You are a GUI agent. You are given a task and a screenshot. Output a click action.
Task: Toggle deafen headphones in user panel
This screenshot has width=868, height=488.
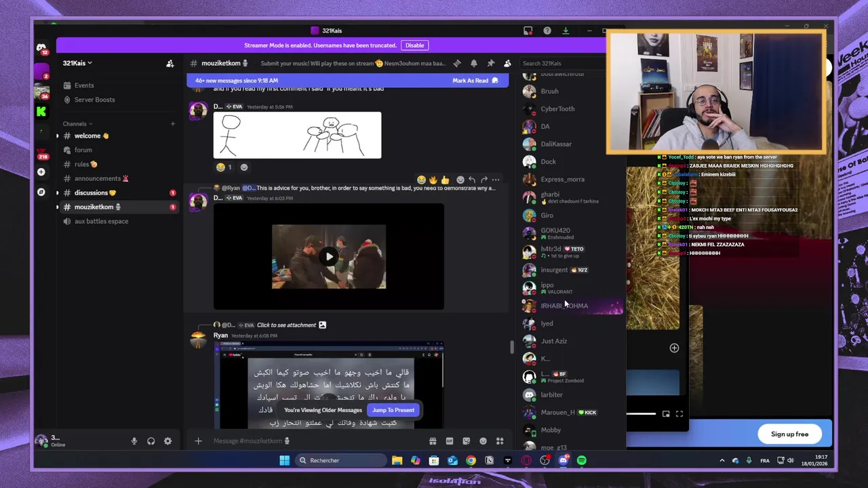[151, 441]
